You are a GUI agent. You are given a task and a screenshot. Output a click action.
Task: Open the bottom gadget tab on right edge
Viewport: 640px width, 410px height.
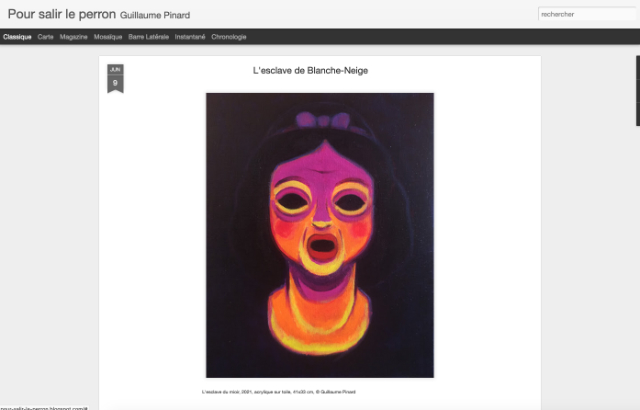[x=638, y=114]
